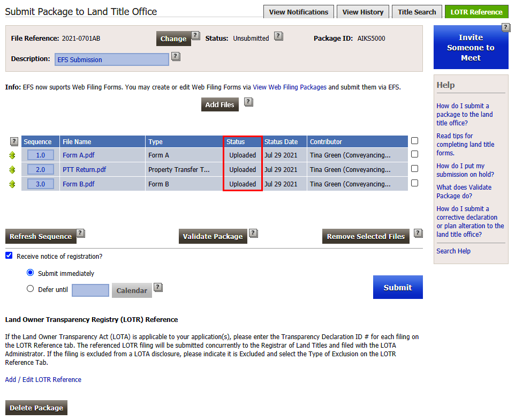The image size is (515, 420).
Task: Click reorder arrows icon for Form A.pdf
Action: click(12, 155)
